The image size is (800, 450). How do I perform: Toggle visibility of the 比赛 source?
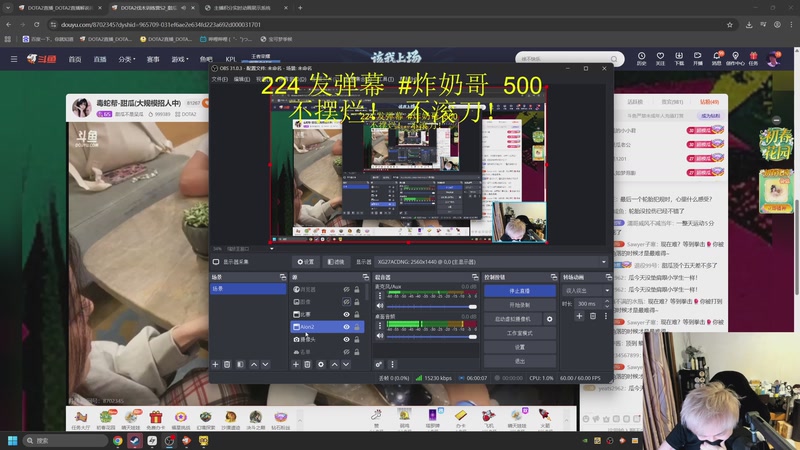tap(346, 314)
